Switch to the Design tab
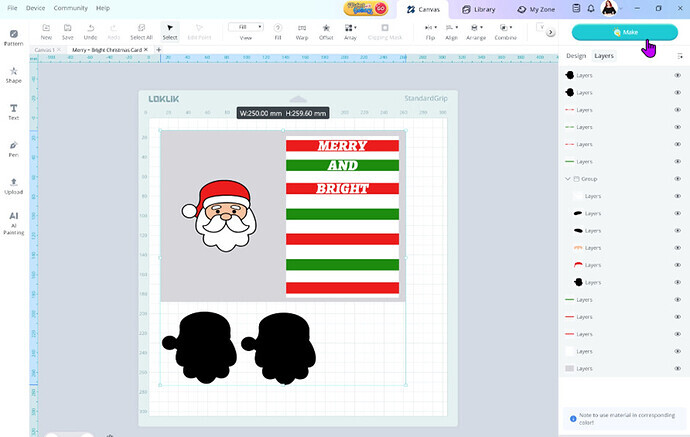The image size is (690, 437). [x=576, y=56]
